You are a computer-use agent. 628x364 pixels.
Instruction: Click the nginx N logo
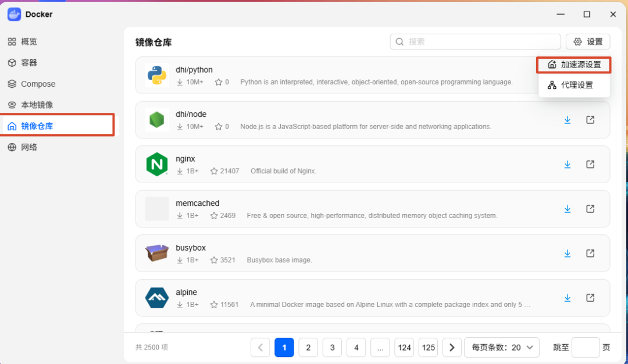tap(156, 164)
